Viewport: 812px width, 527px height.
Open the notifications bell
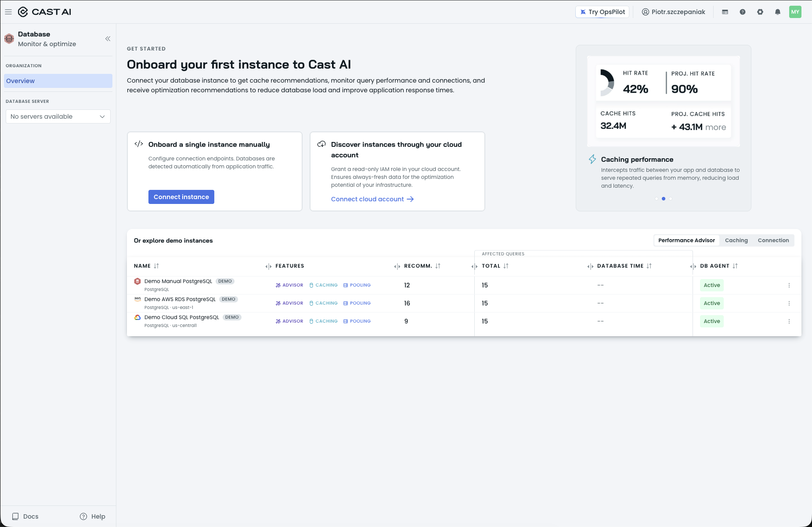778,12
